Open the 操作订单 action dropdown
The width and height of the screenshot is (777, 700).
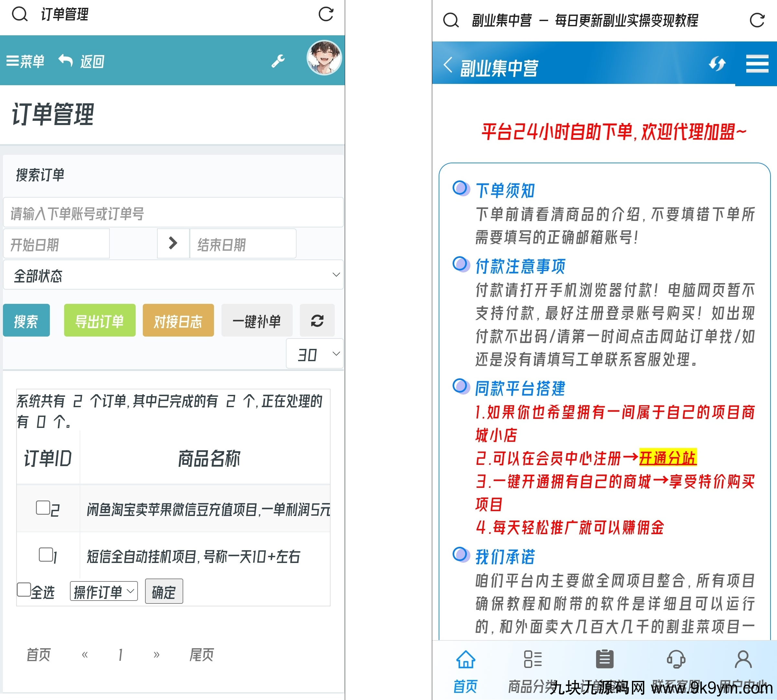tap(103, 591)
